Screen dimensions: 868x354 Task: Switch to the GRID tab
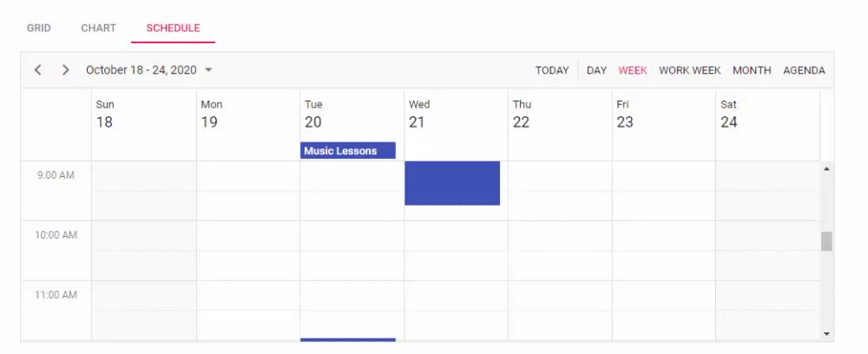pos(39,29)
